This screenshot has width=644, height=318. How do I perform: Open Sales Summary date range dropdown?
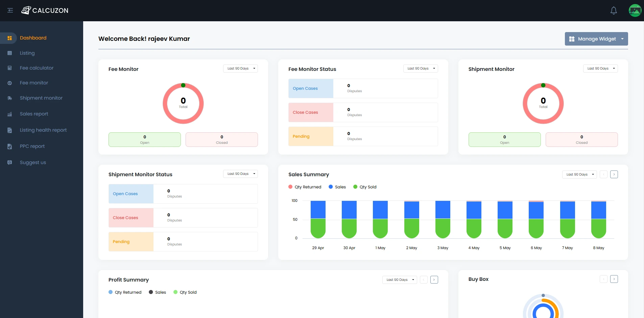click(579, 175)
